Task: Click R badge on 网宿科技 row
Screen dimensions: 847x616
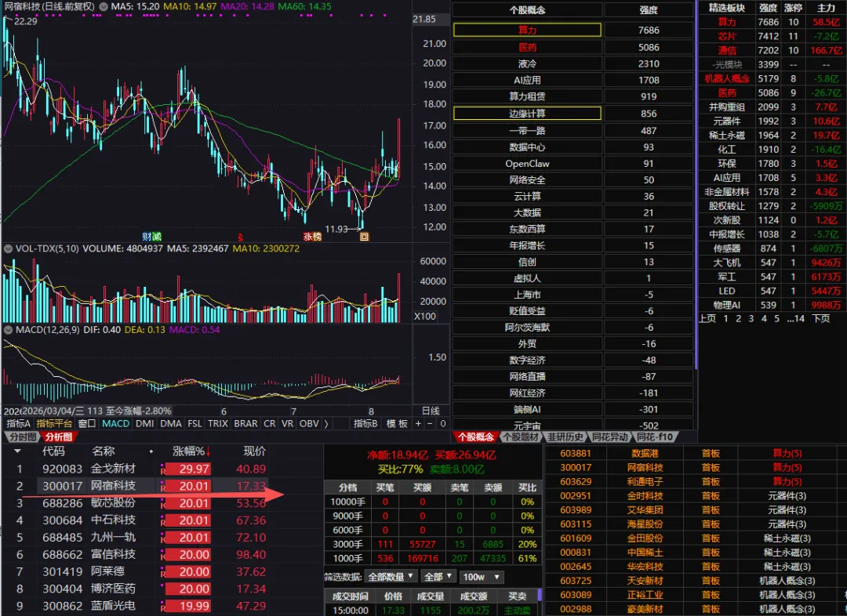Action: [x=162, y=487]
